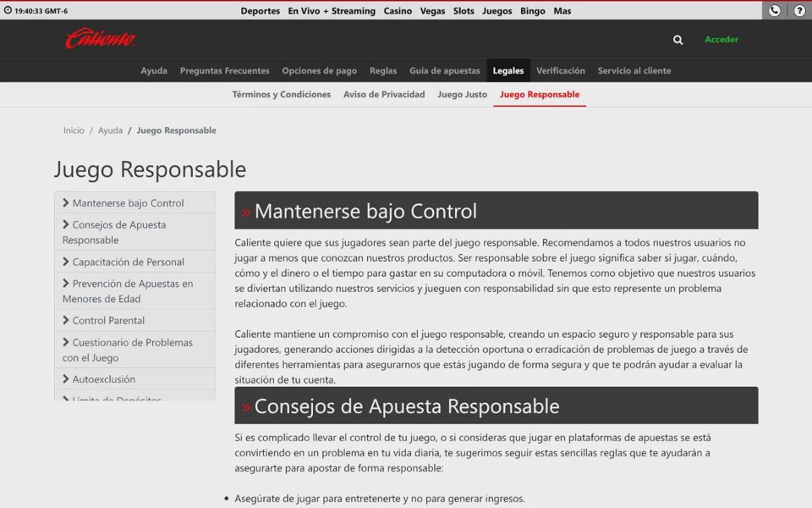Screen dimensions: 812x508
Task: Click the Acceder login link
Action: (721, 40)
